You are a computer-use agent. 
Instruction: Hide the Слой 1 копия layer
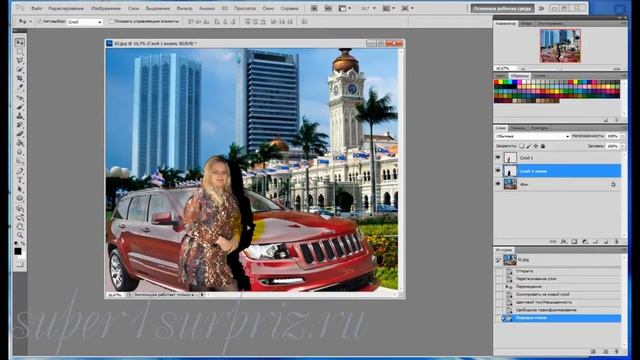point(498,171)
